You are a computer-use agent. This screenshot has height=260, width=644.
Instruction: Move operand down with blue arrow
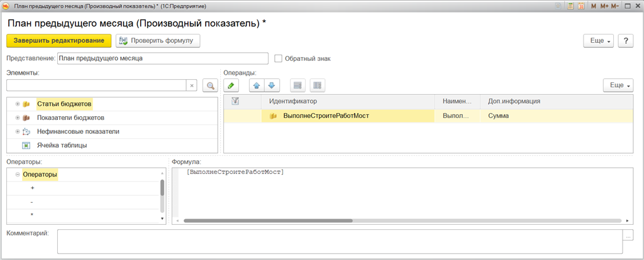[x=272, y=85]
